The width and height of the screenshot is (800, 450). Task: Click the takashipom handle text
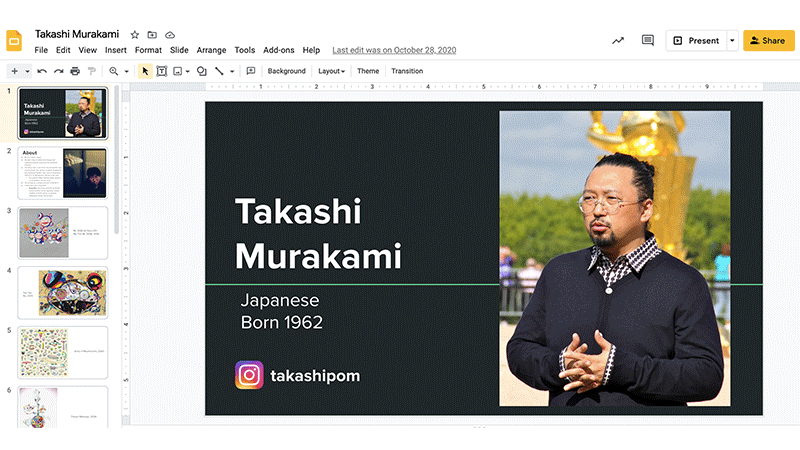tap(315, 376)
